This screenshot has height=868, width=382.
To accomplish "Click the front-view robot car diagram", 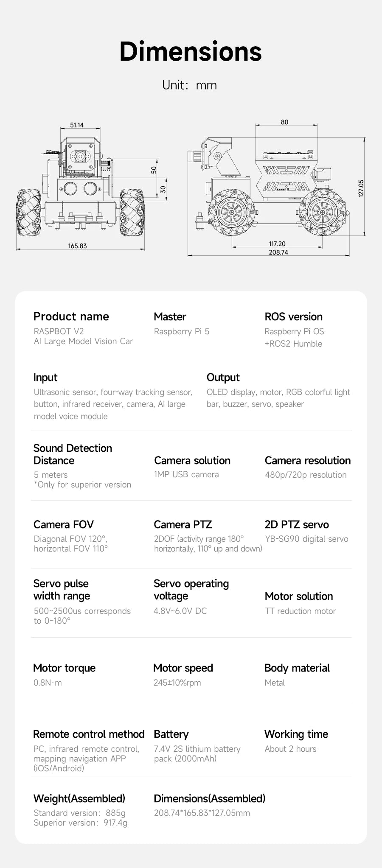I will 81,187.
